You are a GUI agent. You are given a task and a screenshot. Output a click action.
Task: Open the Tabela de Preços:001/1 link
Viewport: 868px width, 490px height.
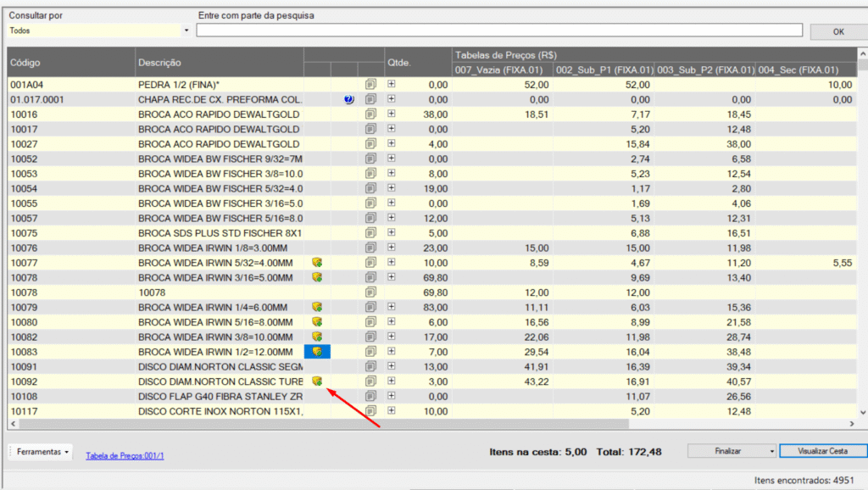[x=125, y=455]
